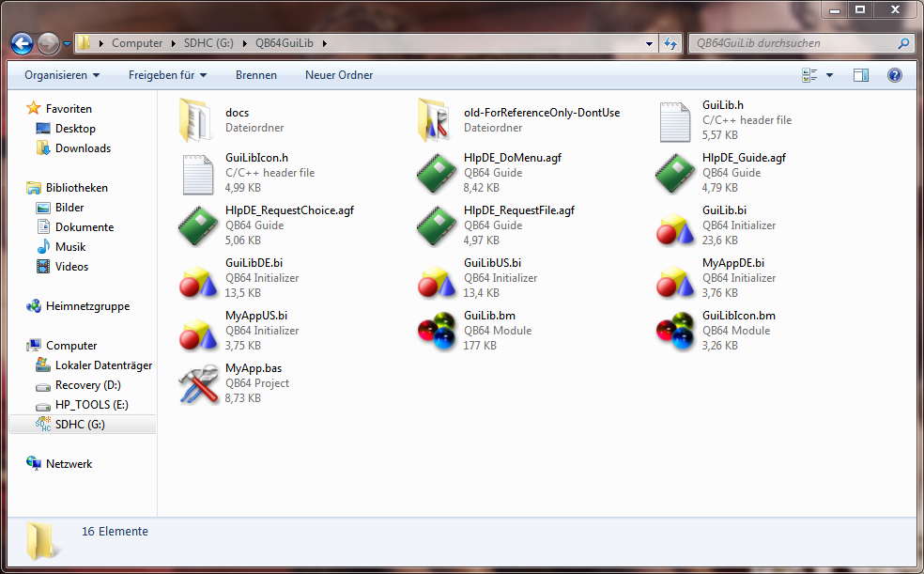Viewport: 924px width, 574px height.
Task: Open Desktop in the navigation pane
Action: (75, 129)
